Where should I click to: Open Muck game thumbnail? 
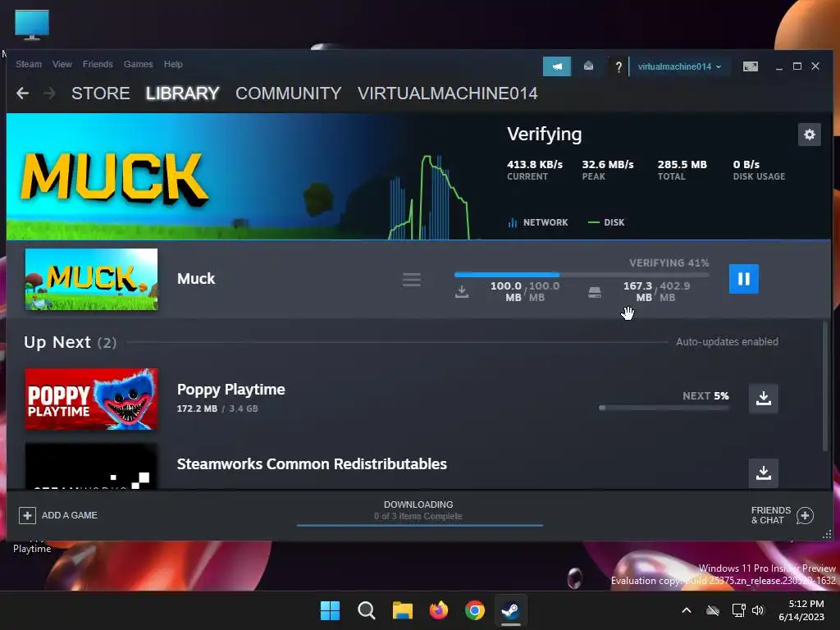pyautogui.click(x=92, y=279)
